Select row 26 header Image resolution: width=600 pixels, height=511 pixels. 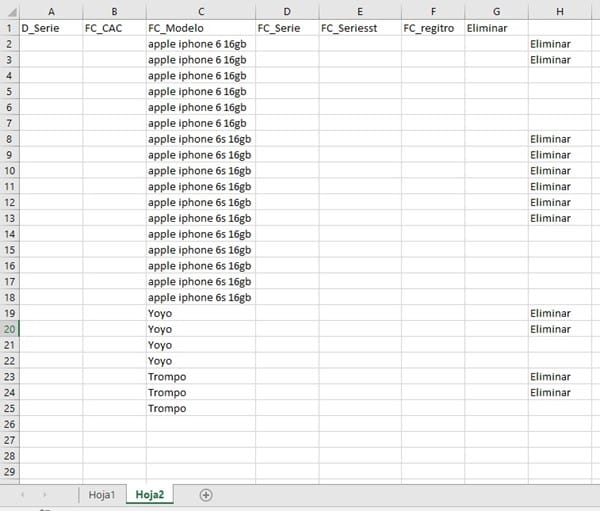click(10, 424)
